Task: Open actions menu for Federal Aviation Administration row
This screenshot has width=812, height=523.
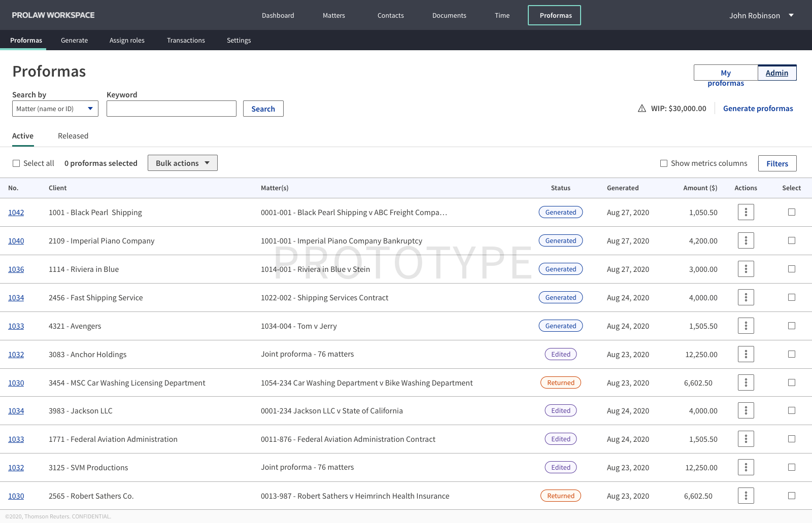Action: 746,439
